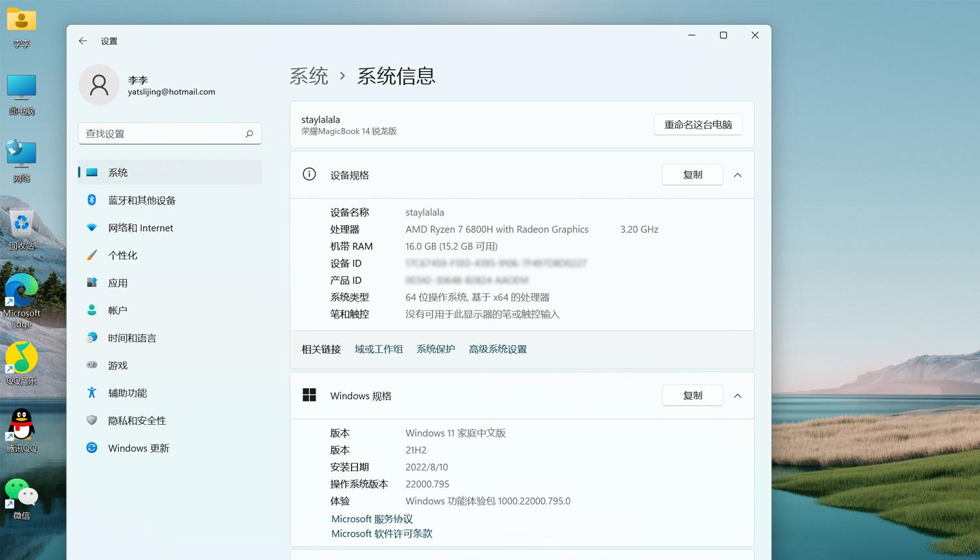Collapse the Windows 规格 section
The width and height of the screenshot is (980, 560).
click(738, 395)
